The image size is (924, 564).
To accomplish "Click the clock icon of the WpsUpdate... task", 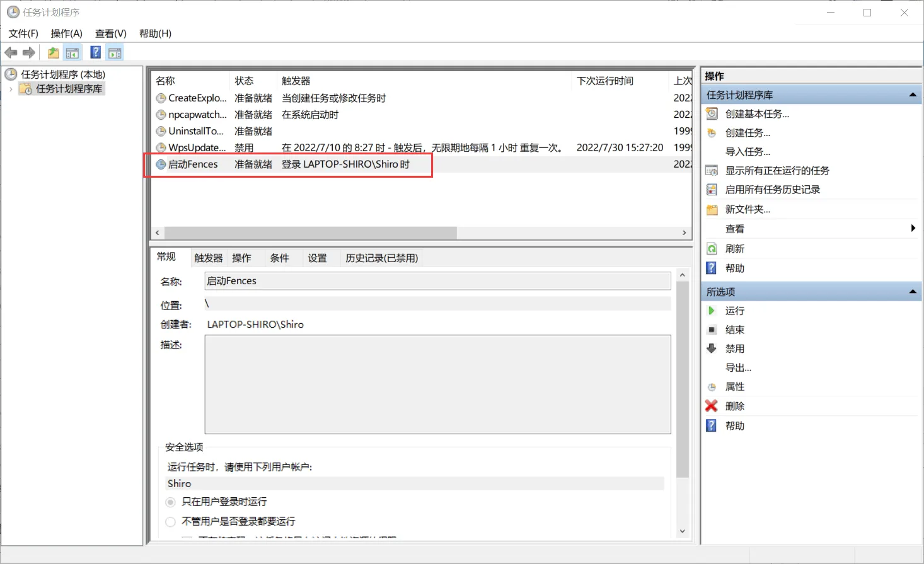I will (x=161, y=147).
